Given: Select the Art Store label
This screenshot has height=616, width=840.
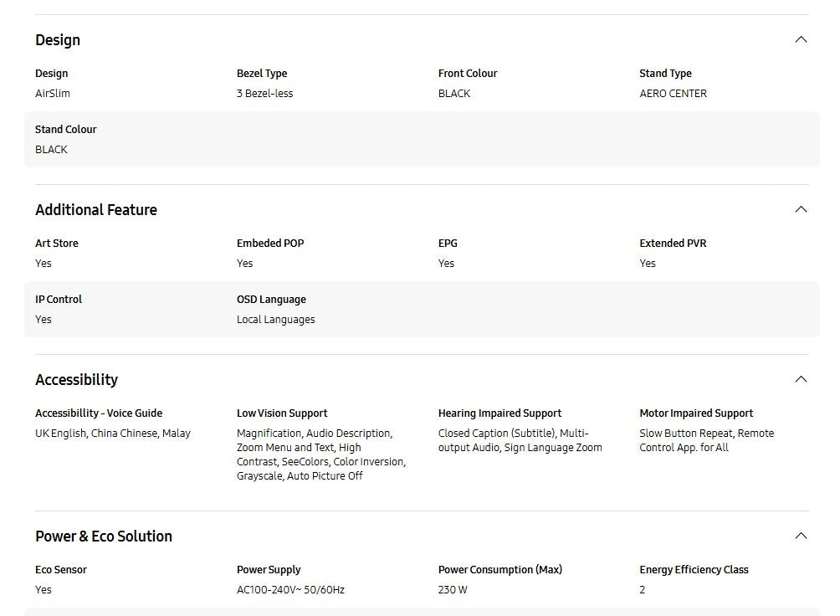Looking at the screenshot, I should [57, 244].
